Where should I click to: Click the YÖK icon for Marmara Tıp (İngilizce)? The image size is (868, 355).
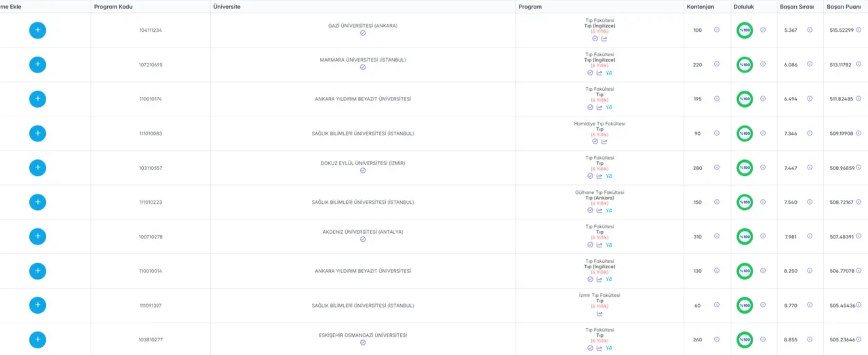[x=609, y=72]
